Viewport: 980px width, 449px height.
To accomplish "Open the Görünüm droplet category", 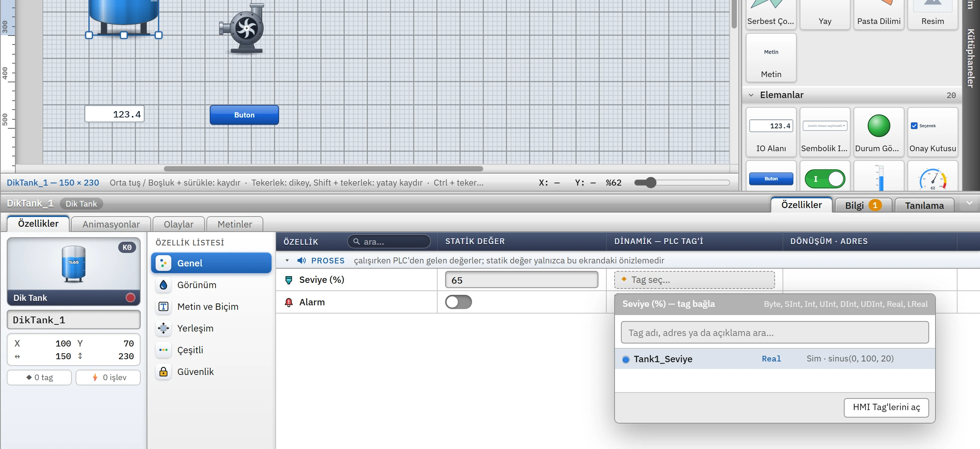I will [211, 285].
